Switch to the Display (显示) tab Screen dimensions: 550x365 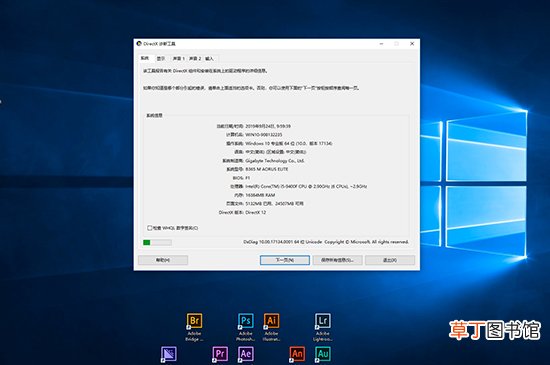pyautogui.click(x=161, y=59)
